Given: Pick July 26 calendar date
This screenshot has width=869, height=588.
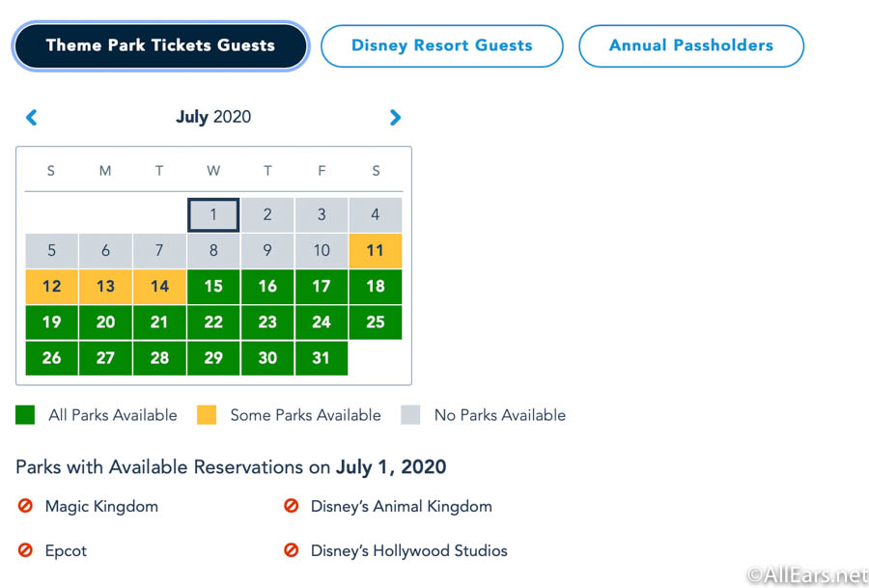Looking at the screenshot, I should pos(51,358).
